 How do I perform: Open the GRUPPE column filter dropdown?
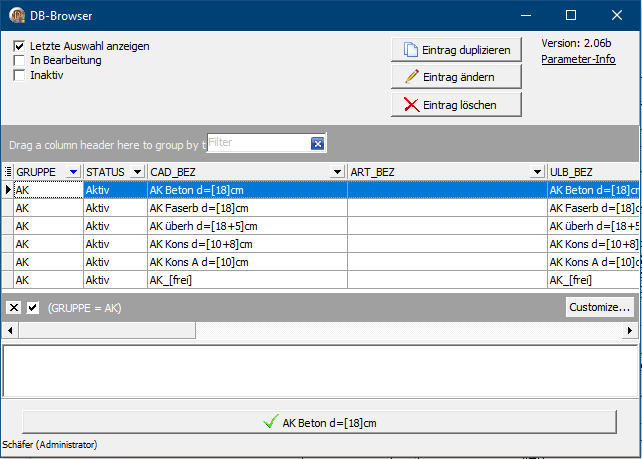pos(72,172)
